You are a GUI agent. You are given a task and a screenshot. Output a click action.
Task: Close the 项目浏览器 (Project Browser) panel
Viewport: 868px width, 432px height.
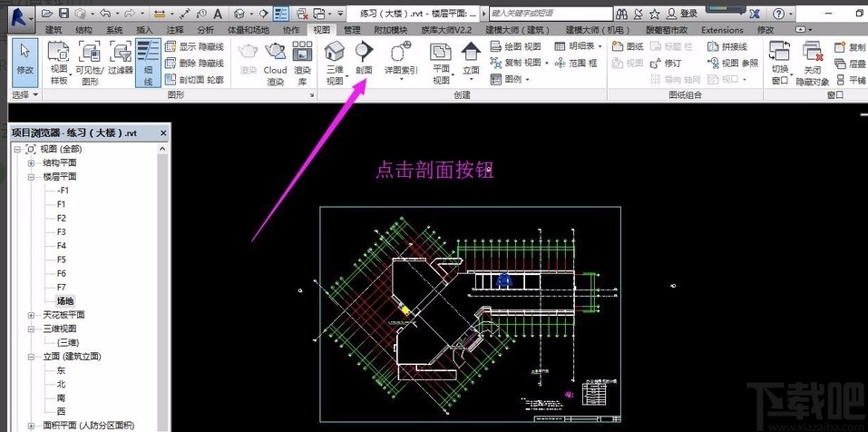pyautogui.click(x=163, y=133)
